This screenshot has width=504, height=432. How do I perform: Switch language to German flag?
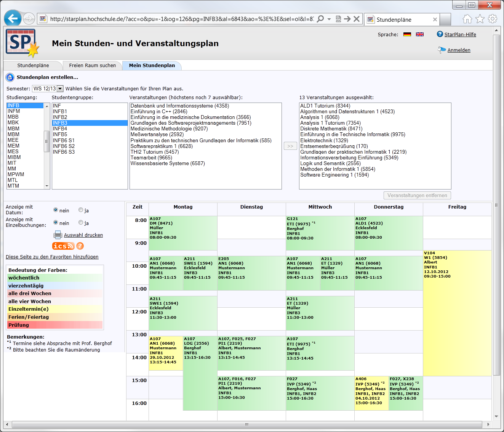point(407,34)
